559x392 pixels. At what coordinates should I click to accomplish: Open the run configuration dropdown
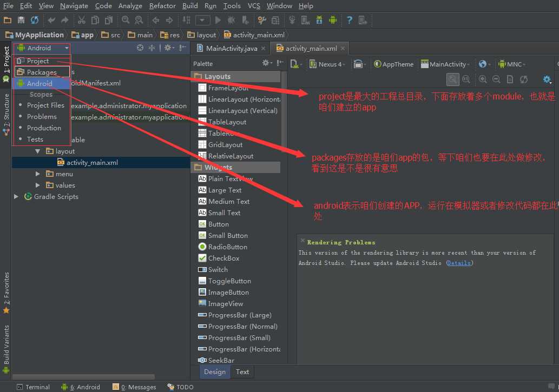(202, 20)
